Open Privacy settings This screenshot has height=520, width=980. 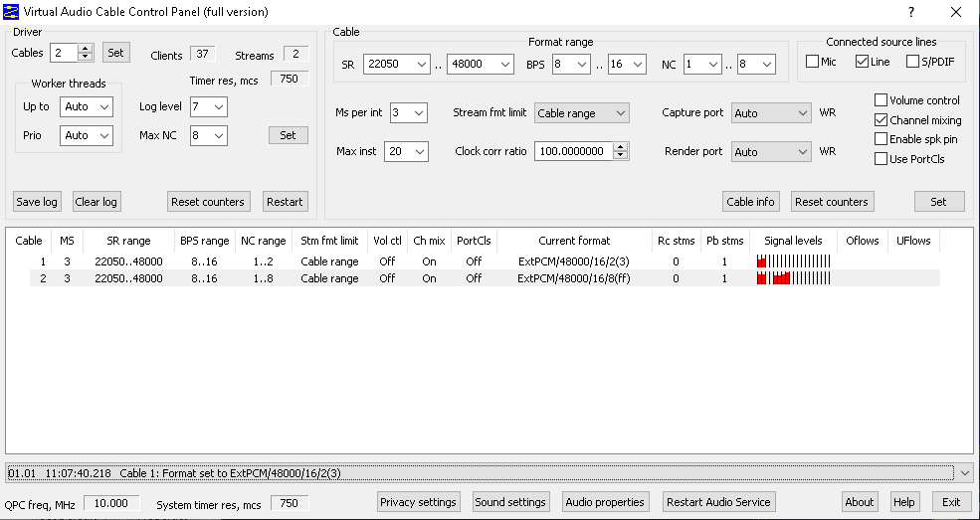[418, 502]
